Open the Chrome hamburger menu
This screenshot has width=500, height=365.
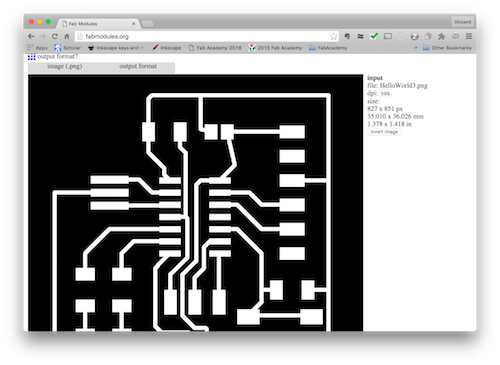click(x=469, y=36)
